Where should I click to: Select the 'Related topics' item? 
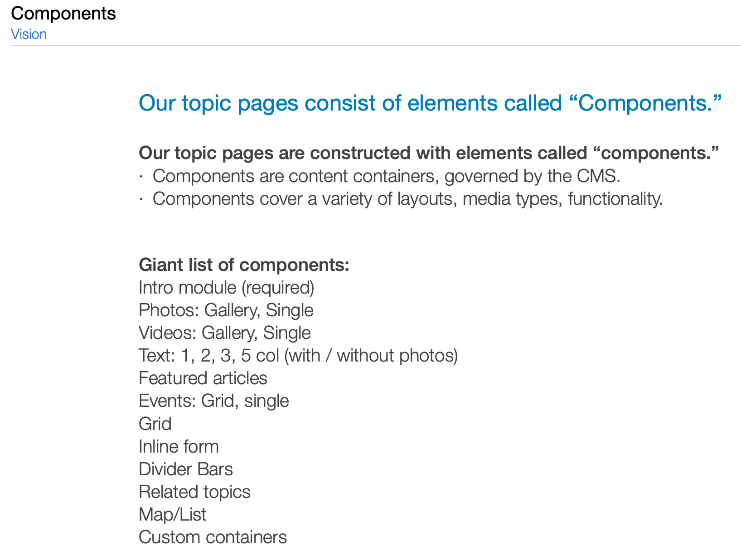click(x=194, y=492)
